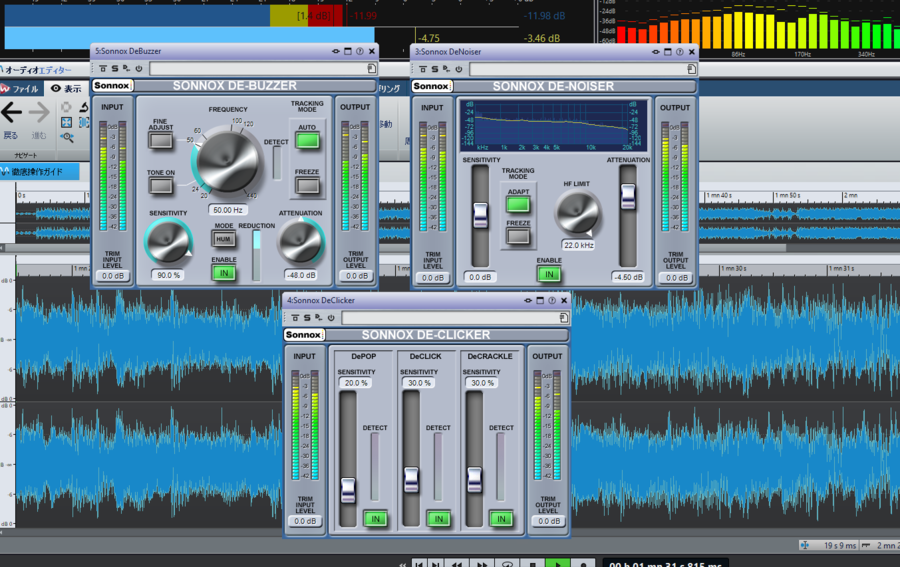Click the De-Buzzer SENSITIVITY knob
The image size is (900, 567).
pos(168,242)
